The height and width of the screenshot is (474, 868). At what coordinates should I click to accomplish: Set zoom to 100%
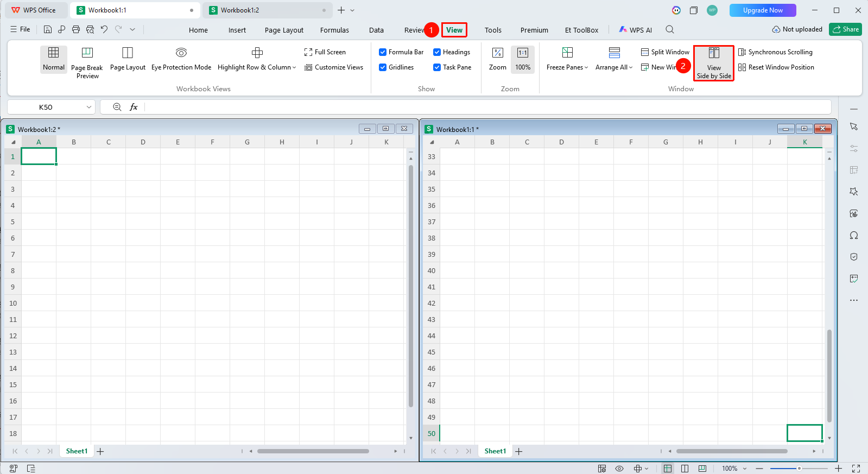(523, 59)
